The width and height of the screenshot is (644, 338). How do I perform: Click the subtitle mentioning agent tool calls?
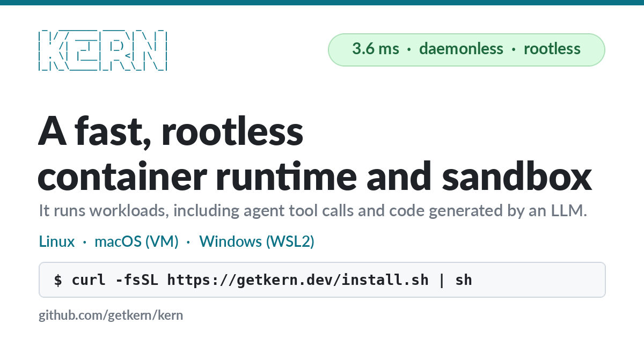coord(313,211)
